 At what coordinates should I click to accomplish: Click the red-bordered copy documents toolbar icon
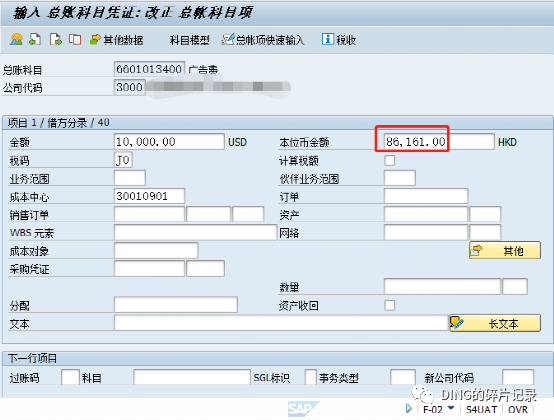pyautogui.click(x=75, y=39)
